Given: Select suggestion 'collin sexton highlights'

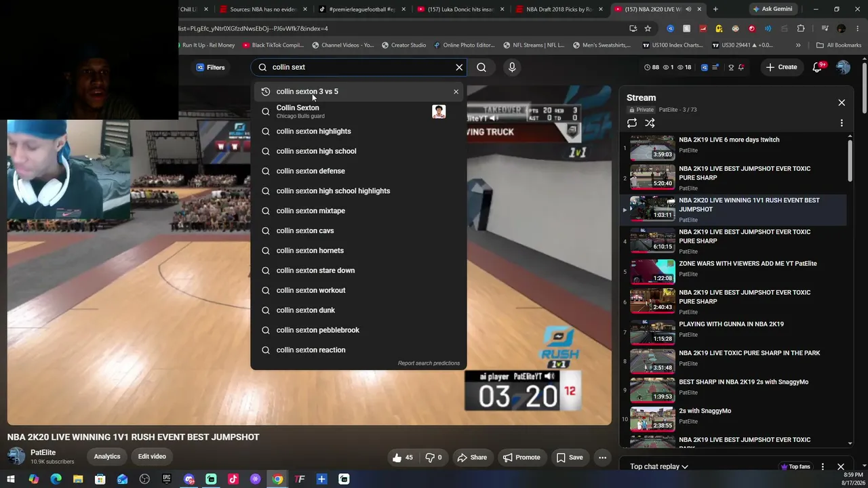Looking at the screenshot, I should pos(359,131).
